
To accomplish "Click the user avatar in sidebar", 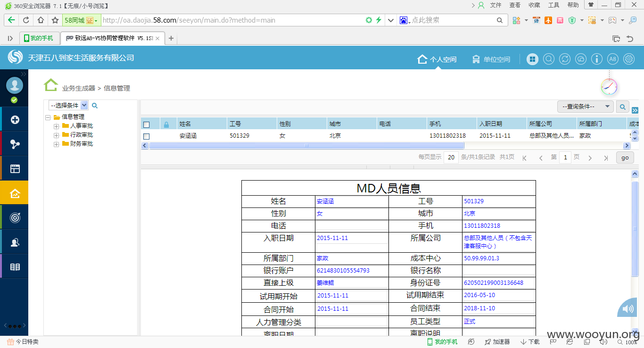I will point(14,85).
